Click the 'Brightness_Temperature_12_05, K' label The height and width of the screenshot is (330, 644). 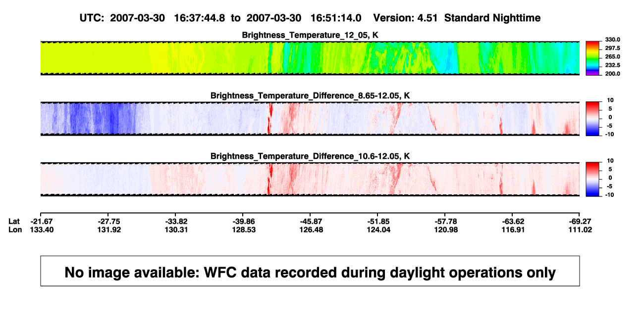tap(310, 35)
